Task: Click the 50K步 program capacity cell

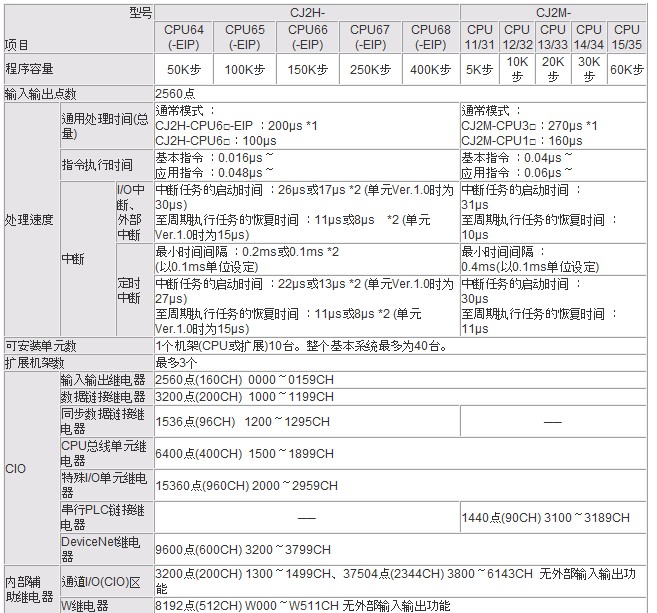Action: (184, 69)
